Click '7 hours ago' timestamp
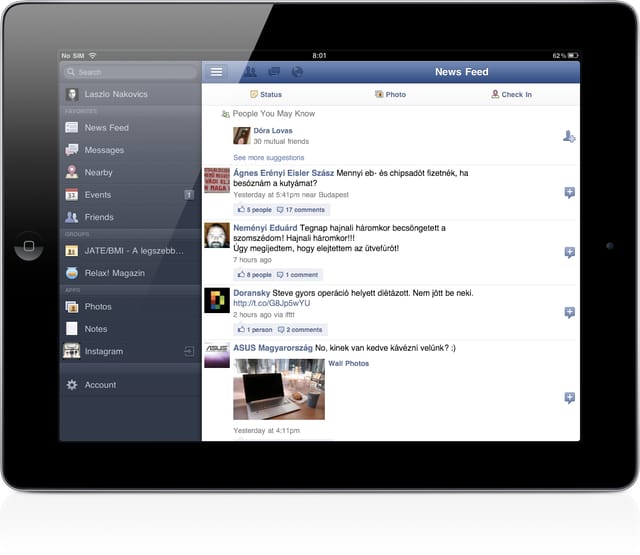640x555 pixels. coord(252,260)
